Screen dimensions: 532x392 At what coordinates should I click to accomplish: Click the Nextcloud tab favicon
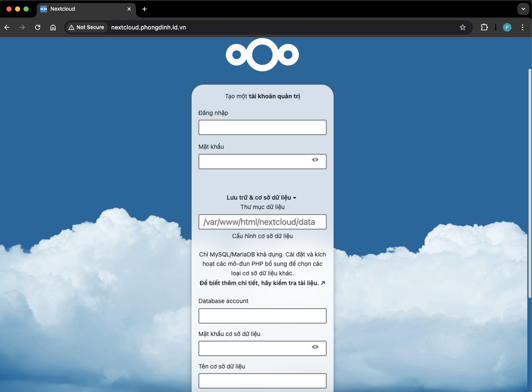click(x=44, y=9)
